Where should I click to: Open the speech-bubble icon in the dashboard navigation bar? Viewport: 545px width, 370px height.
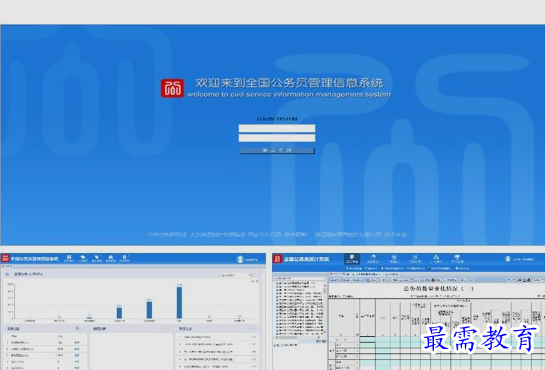83,258
